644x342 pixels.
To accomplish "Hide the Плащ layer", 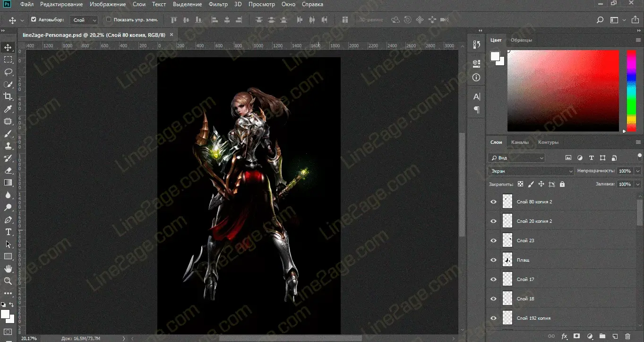I will (494, 260).
